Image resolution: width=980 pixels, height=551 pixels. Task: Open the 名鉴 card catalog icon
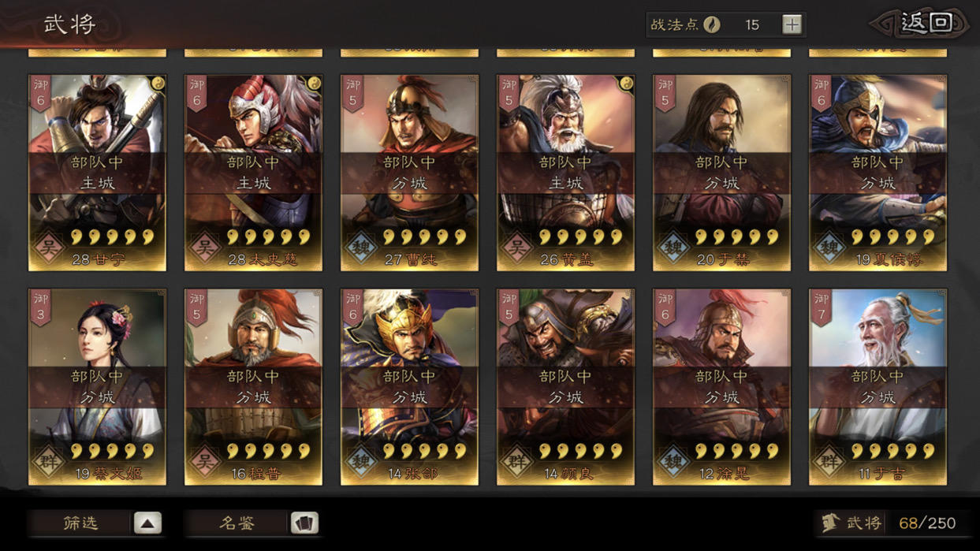point(304,523)
